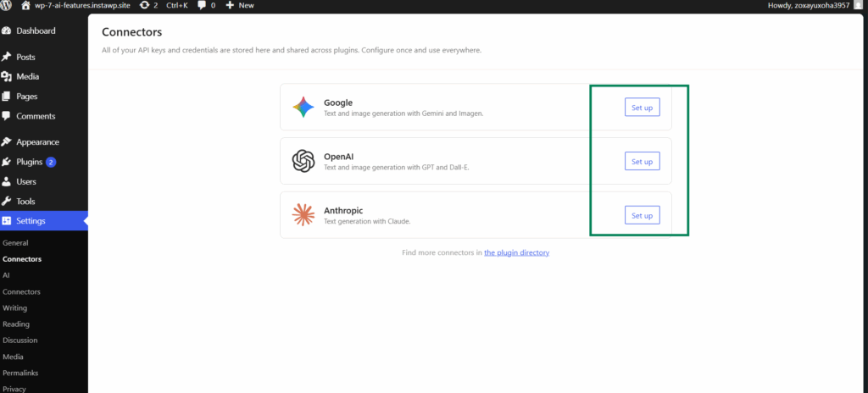Image resolution: width=868 pixels, height=393 pixels.
Task: Open the Permalinks settings submenu item
Action: [20, 373]
